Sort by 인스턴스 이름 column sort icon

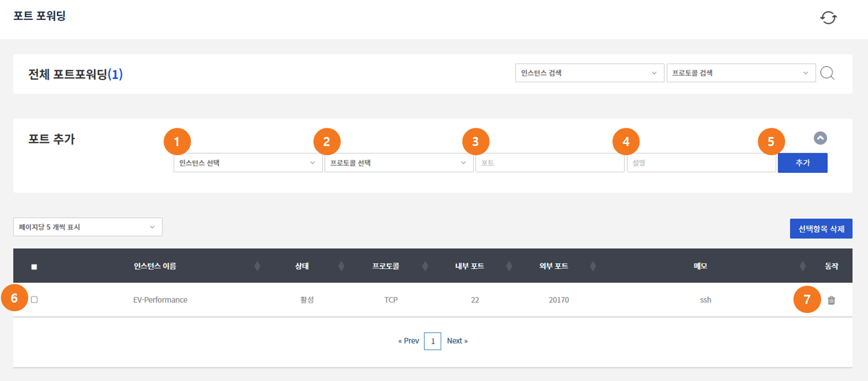pos(257,266)
